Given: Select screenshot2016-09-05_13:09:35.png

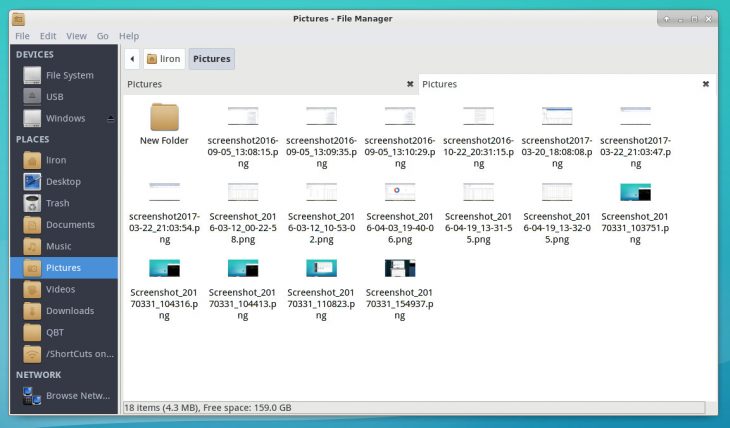Looking at the screenshot, I should pos(321,137).
